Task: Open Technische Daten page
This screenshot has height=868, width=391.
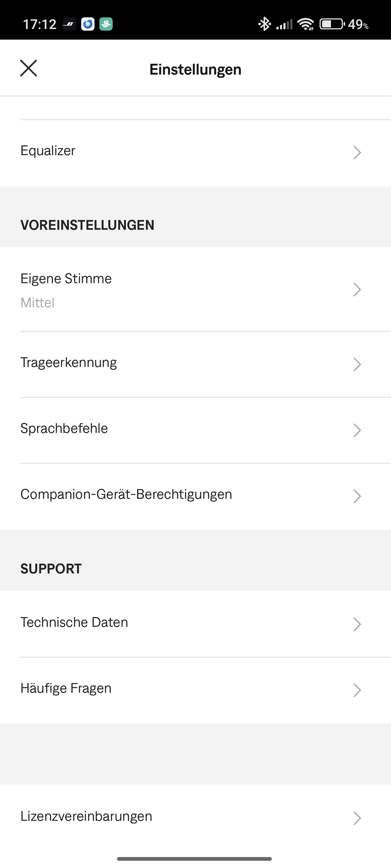Action: pos(74,622)
